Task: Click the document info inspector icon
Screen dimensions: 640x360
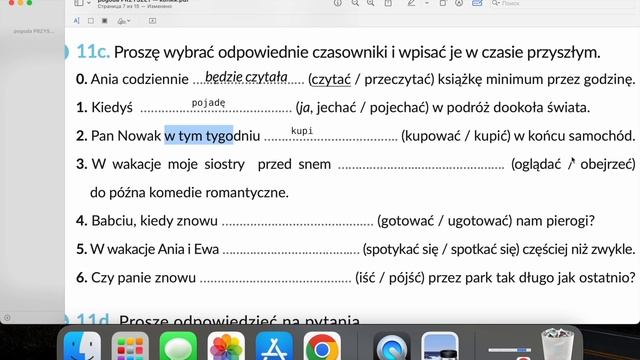Action: coord(338,3)
